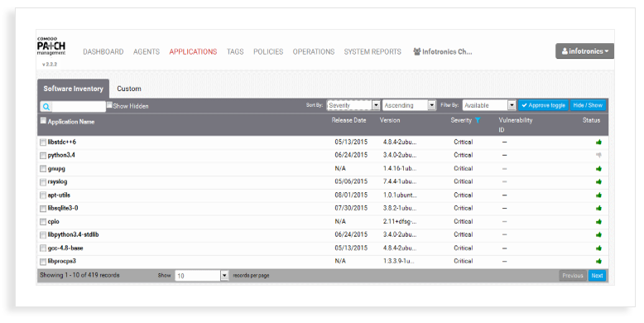Open the infotronics user account menu
This screenshot has width=644, height=323.
click(x=584, y=51)
